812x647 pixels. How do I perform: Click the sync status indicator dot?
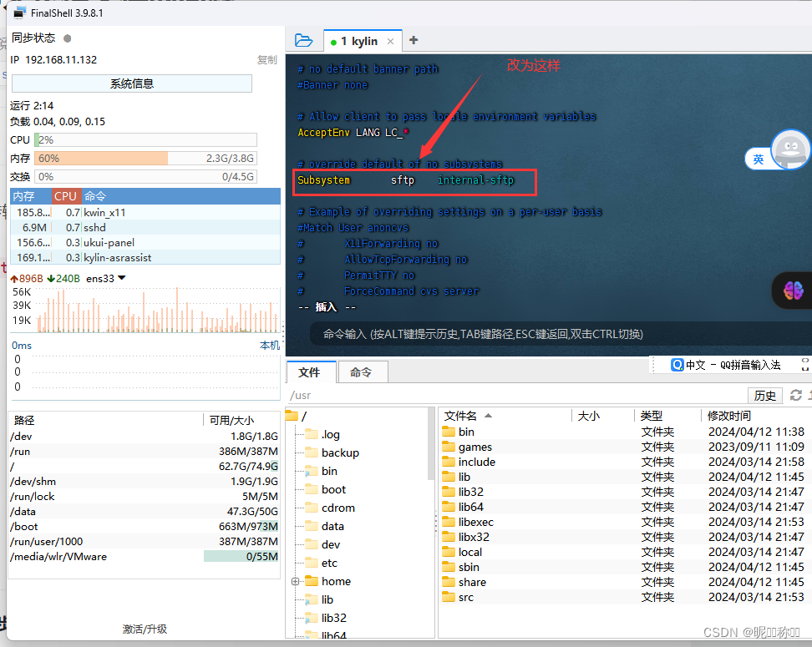point(68,38)
